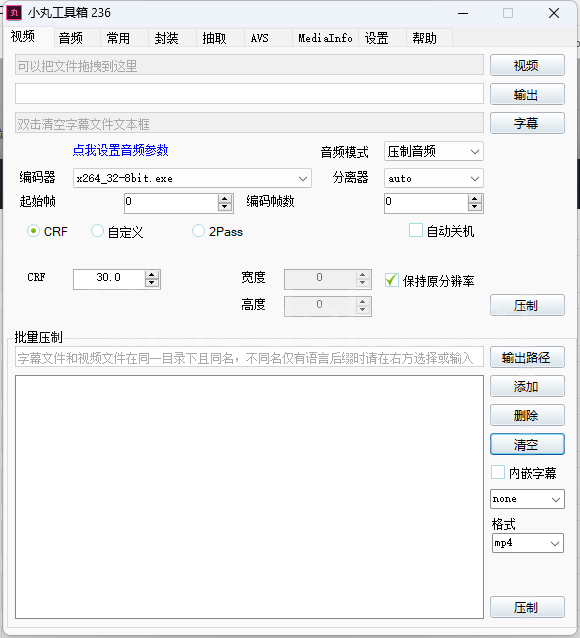
Task: Expand the 音频模式 dropdown
Action: pyautogui.click(x=433, y=151)
